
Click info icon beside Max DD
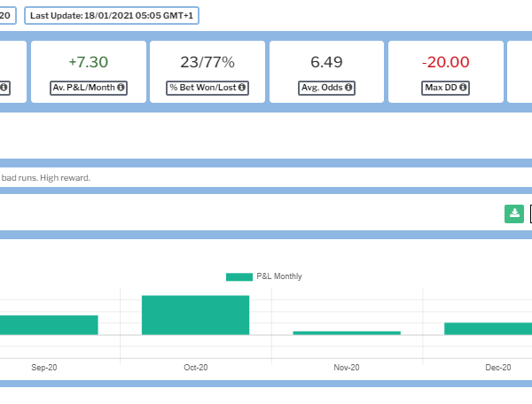(x=463, y=88)
